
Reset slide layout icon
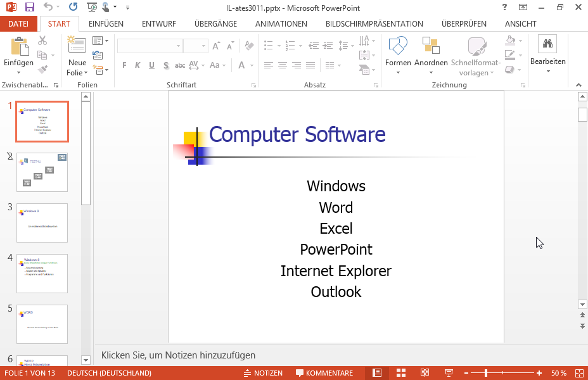(98, 55)
